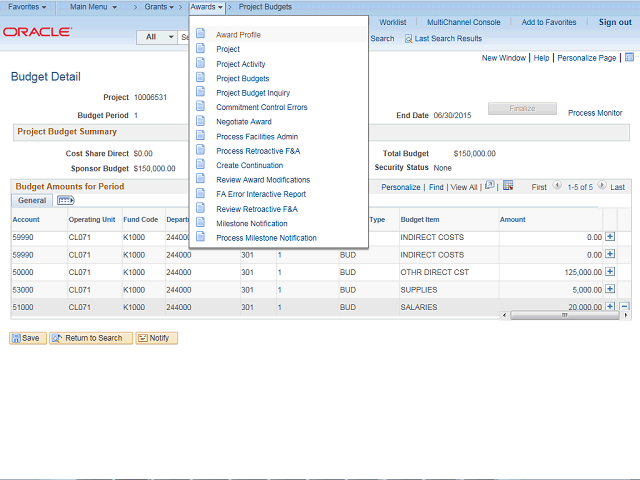Click the download grid to spreadsheet icon

tap(508, 186)
